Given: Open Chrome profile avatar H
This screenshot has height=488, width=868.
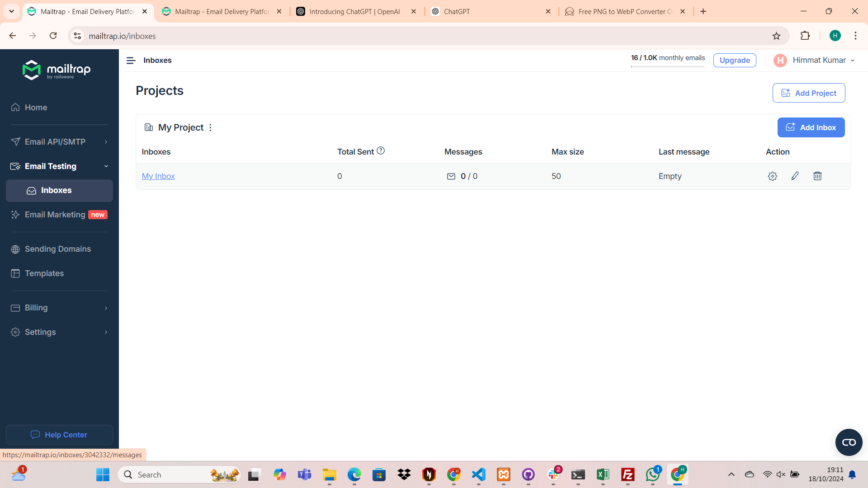Looking at the screenshot, I should click(835, 36).
